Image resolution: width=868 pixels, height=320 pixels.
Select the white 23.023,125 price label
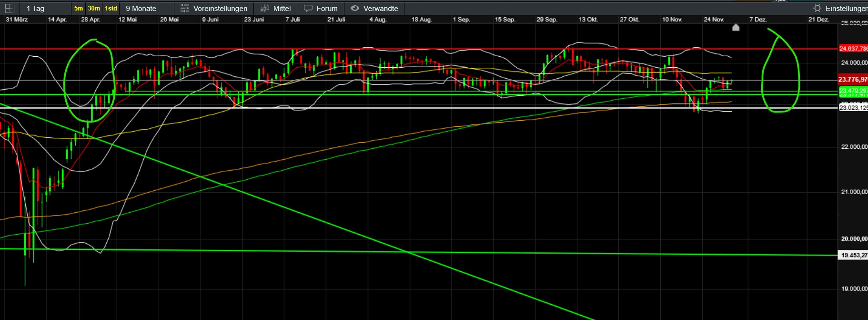[853, 108]
